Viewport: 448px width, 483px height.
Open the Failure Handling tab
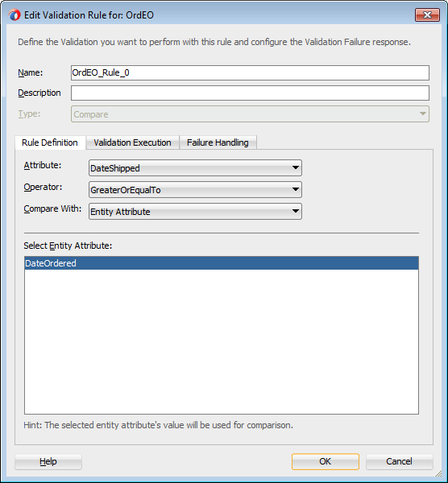pyautogui.click(x=218, y=142)
